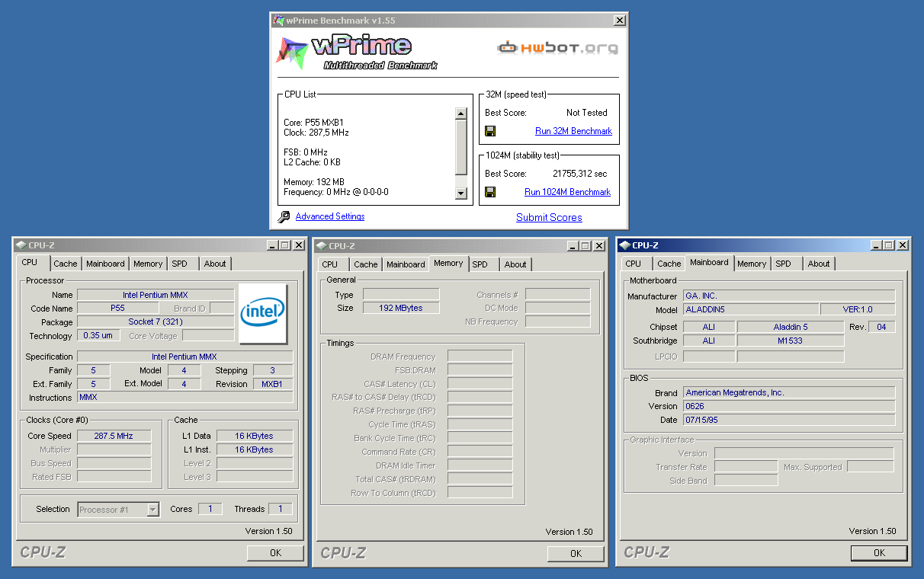
Task: Minimize the CPU-Z Mainboard window
Action: click(876, 245)
